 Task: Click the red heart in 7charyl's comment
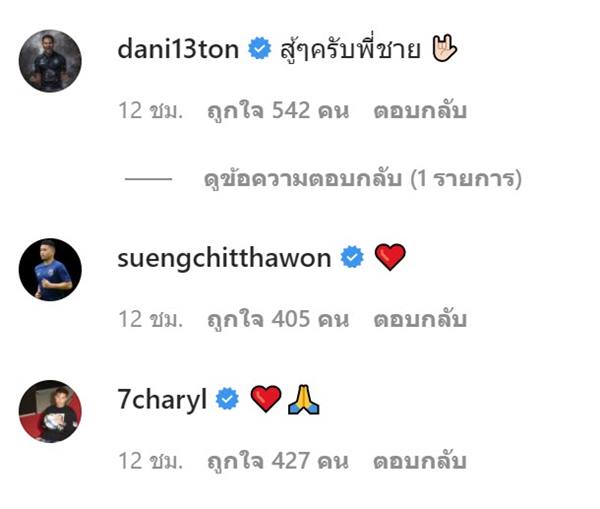coord(266,398)
